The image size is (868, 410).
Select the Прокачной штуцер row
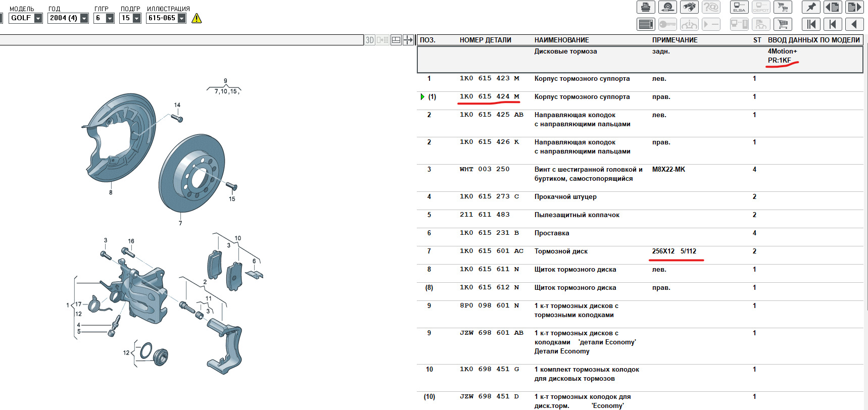click(x=565, y=196)
